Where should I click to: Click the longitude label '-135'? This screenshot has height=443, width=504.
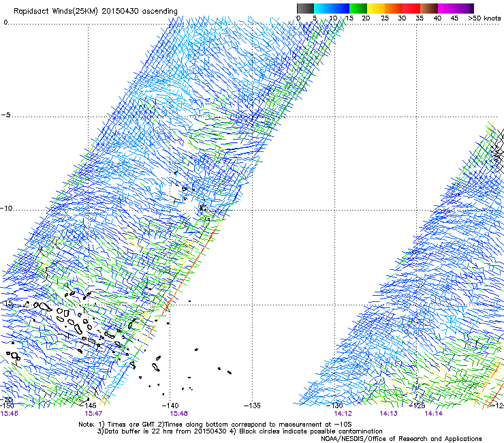point(252,406)
